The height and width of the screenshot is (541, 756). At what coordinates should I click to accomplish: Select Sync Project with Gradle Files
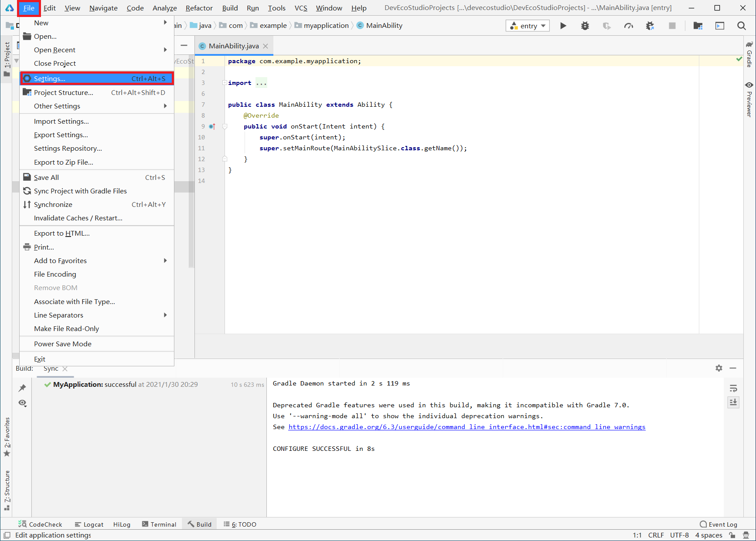97,191
